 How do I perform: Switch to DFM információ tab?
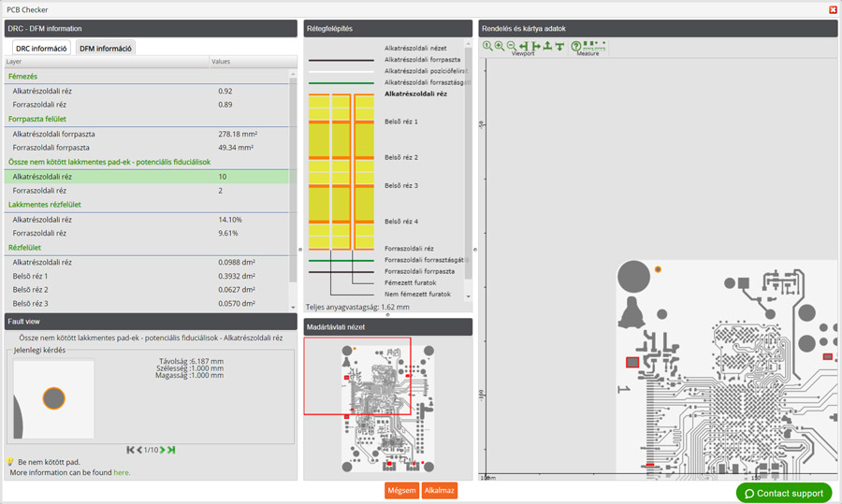point(105,48)
